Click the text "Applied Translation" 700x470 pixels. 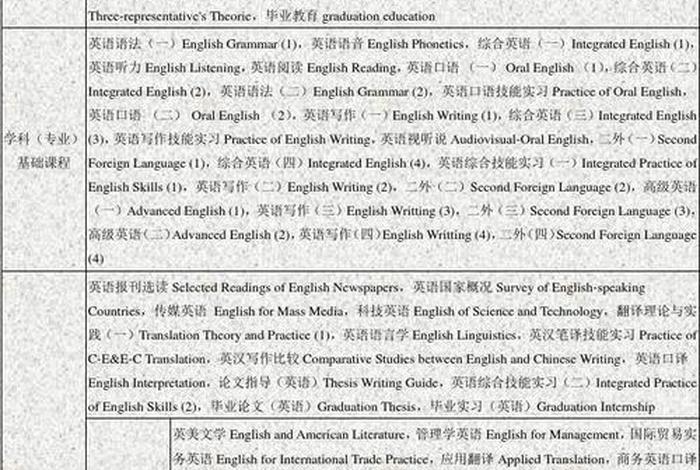550,459
